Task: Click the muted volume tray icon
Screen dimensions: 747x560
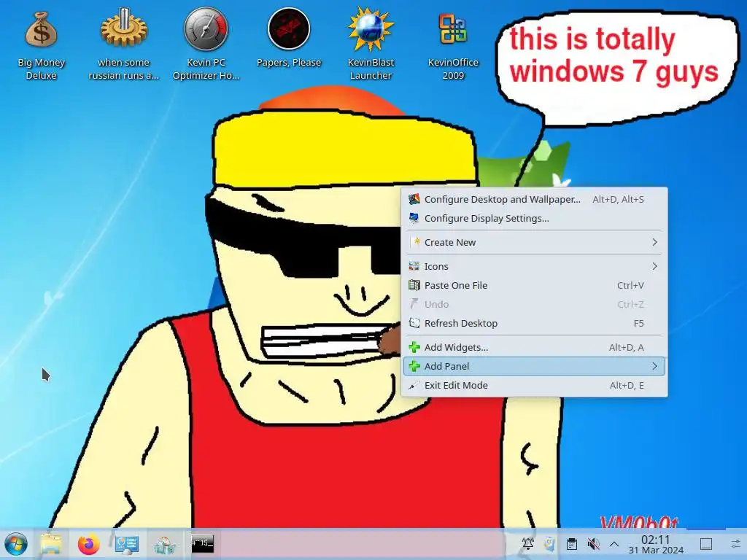Action: 593,544
